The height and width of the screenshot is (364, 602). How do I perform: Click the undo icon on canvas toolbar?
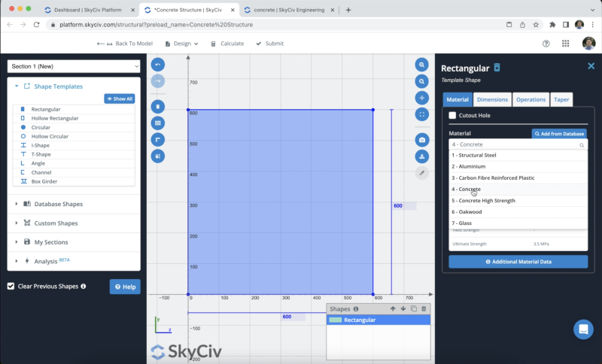158,65
